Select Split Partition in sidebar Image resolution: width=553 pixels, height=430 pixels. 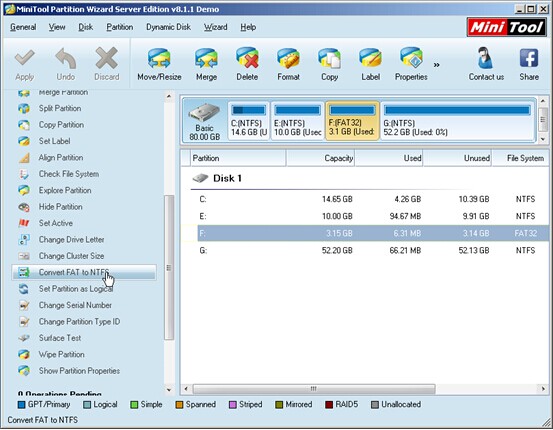click(60, 108)
